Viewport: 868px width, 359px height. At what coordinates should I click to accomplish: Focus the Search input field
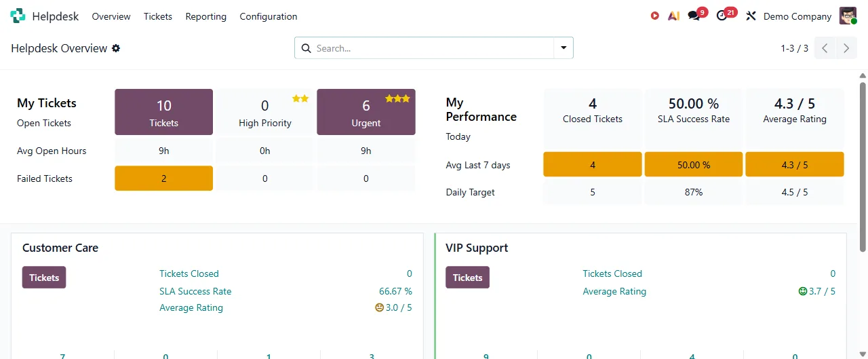pyautogui.click(x=433, y=48)
